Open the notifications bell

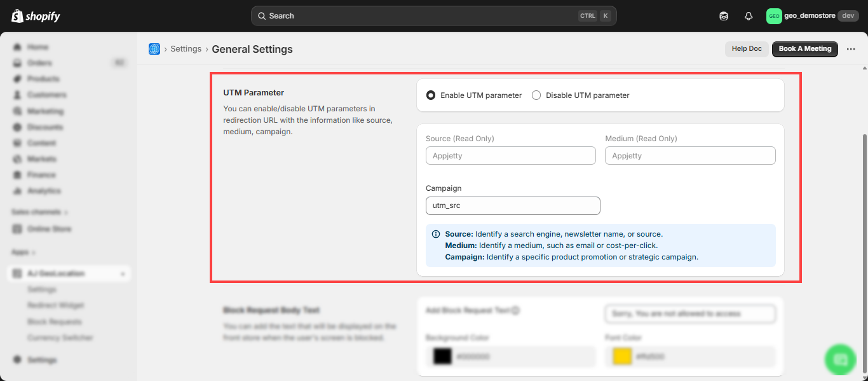click(x=749, y=16)
